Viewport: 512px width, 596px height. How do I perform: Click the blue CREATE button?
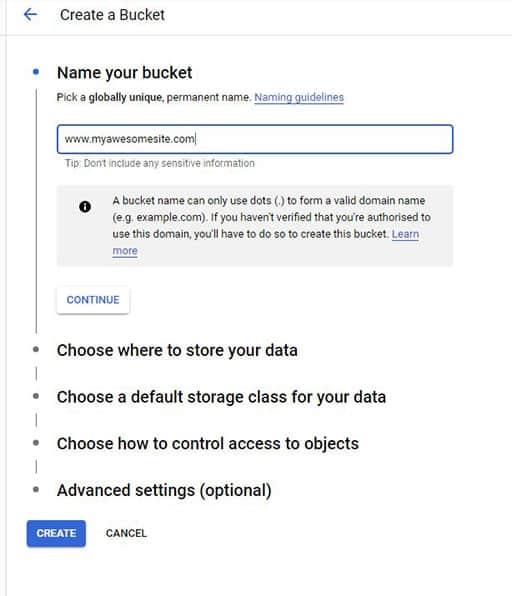(56, 533)
